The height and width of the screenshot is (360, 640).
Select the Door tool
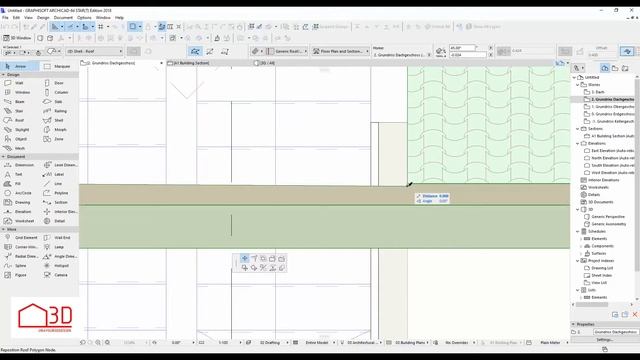click(59, 83)
